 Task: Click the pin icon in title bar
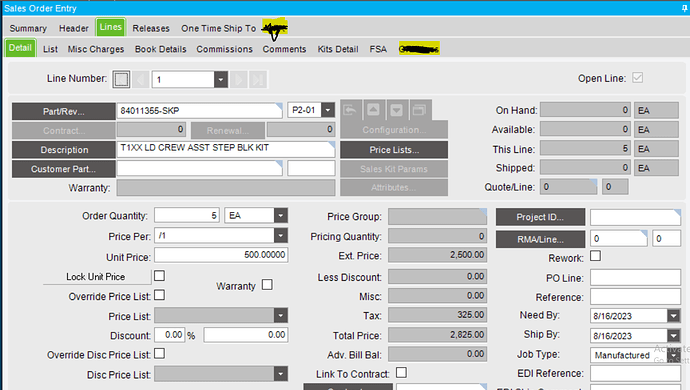click(x=684, y=8)
